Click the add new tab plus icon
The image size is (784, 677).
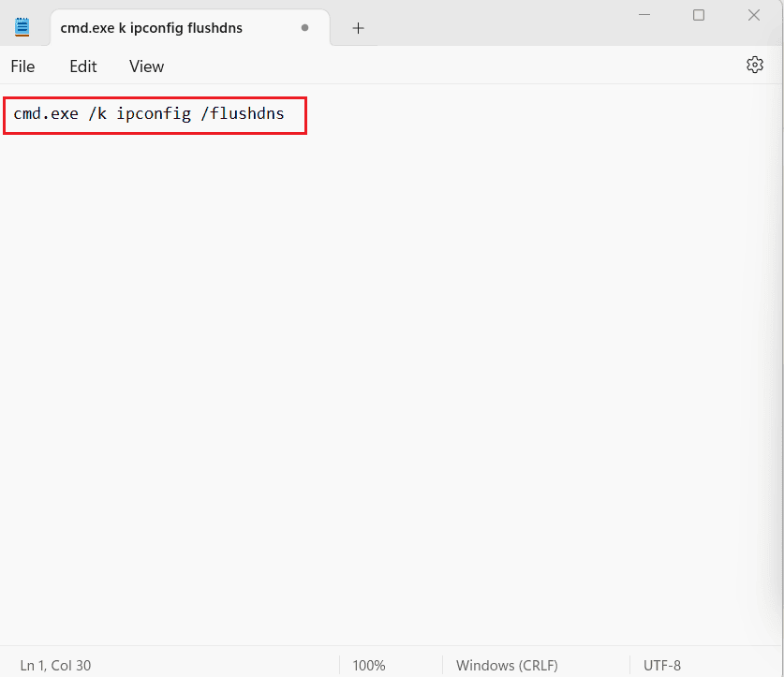pos(358,28)
